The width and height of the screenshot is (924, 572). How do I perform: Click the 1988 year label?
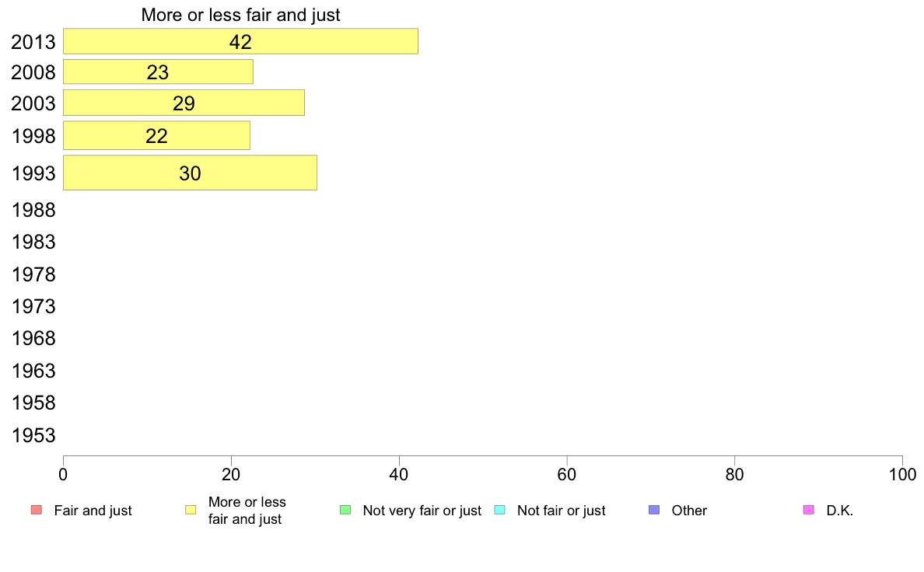point(33,211)
